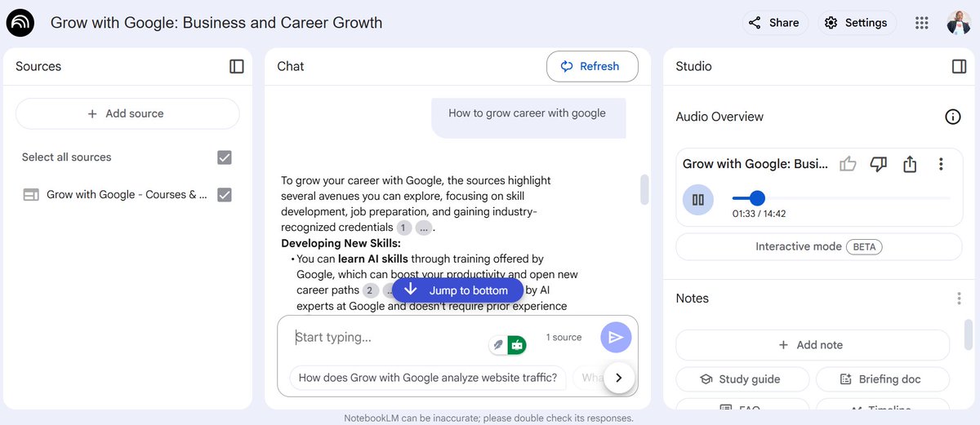Open the Grow with Google - Courses source
The height and width of the screenshot is (425, 980).
pos(127,195)
